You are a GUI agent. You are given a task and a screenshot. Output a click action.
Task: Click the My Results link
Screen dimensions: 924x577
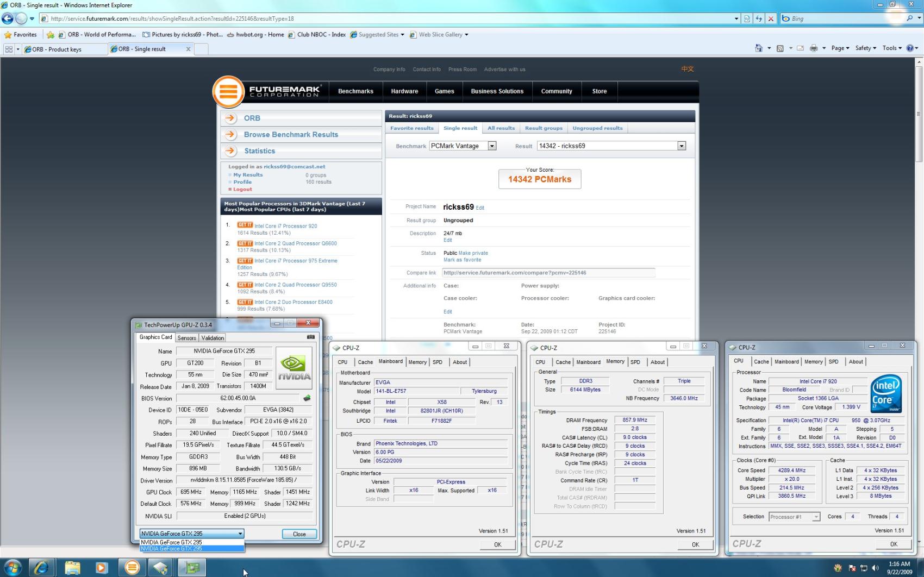248,175
